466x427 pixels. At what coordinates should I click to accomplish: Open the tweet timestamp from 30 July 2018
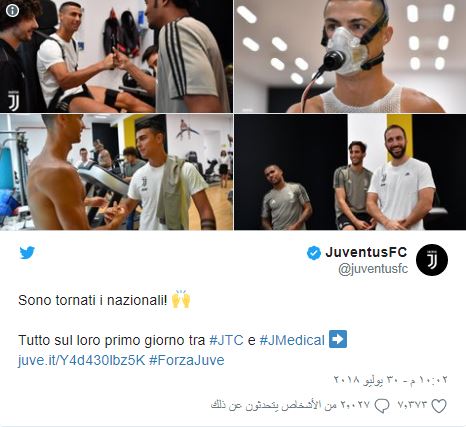pyautogui.click(x=391, y=380)
